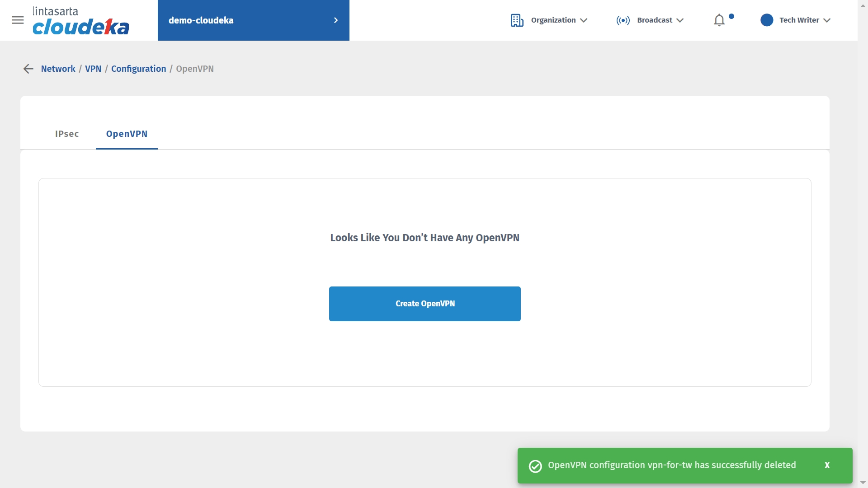Expand the Broadcast dropdown
The width and height of the screenshot is (868, 488).
point(660,20)
